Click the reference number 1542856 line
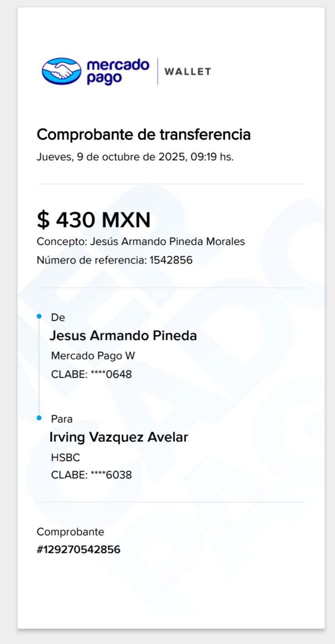The image size is (335, 644). coord(114,260)
